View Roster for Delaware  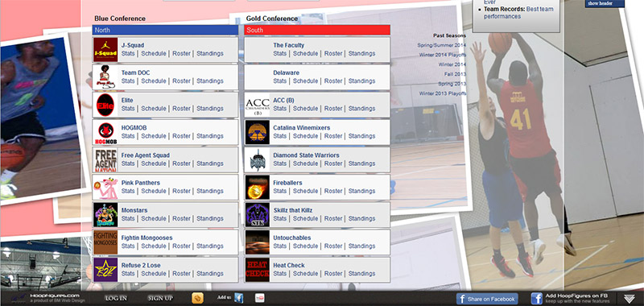point(333,81)
